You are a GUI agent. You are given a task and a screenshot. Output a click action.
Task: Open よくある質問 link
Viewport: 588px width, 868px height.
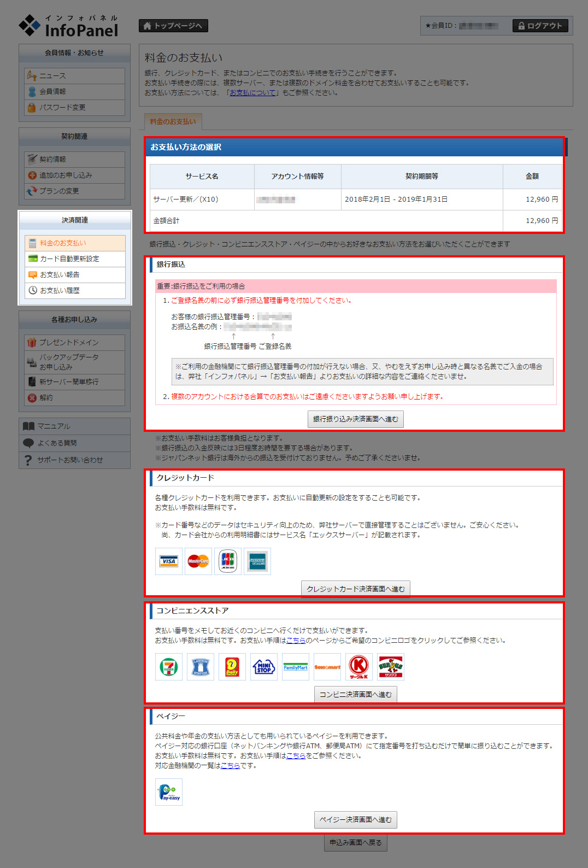pyautogui.click(x=75, y=443)
